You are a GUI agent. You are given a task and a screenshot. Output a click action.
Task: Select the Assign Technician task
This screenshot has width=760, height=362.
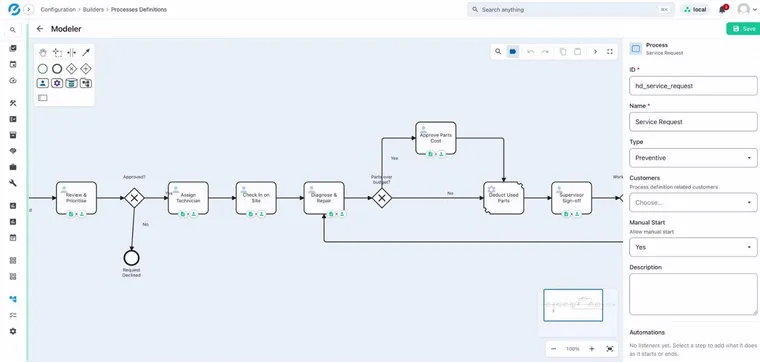click(x=189, y=198)
